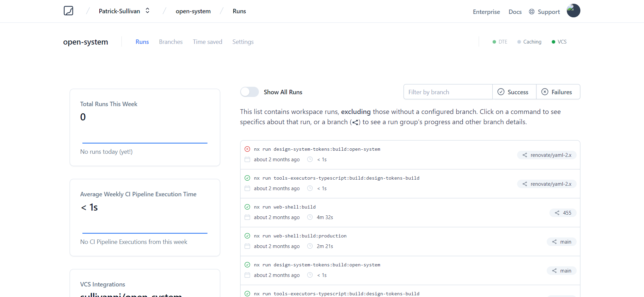
Task: Switch to the Time saved tab
Action: pos(208,42)
